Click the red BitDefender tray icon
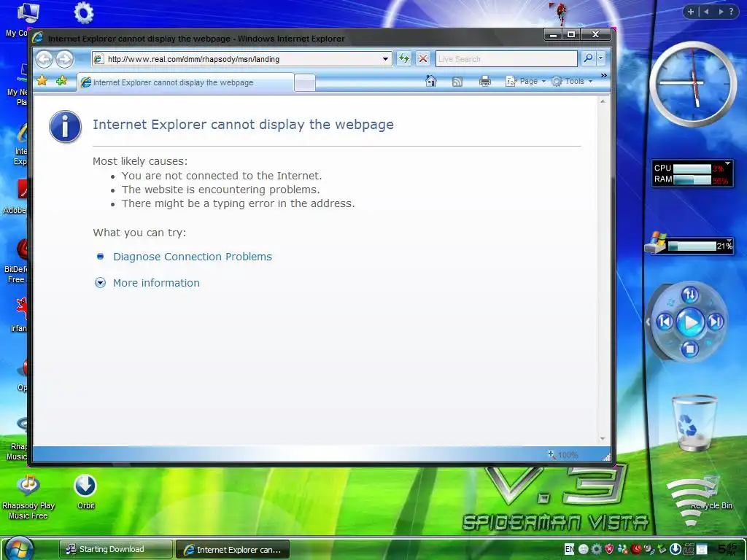 click(x=636, y=549)
